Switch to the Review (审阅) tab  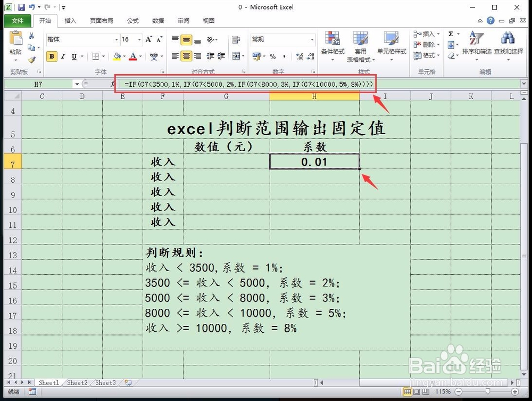(184, 21)
